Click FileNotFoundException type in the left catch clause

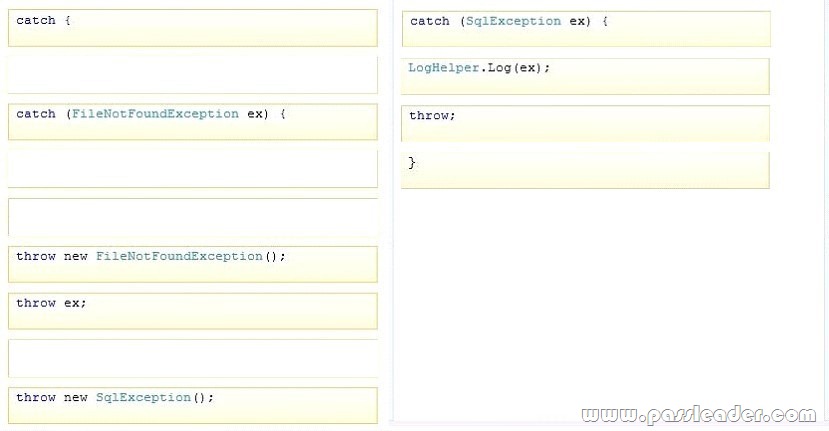pos(155,114)
